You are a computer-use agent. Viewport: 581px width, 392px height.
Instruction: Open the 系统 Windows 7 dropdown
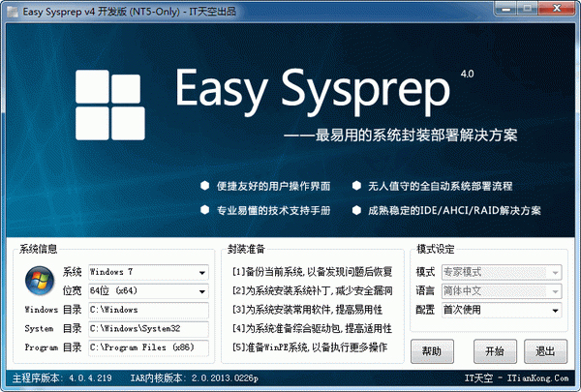(148, 272)
